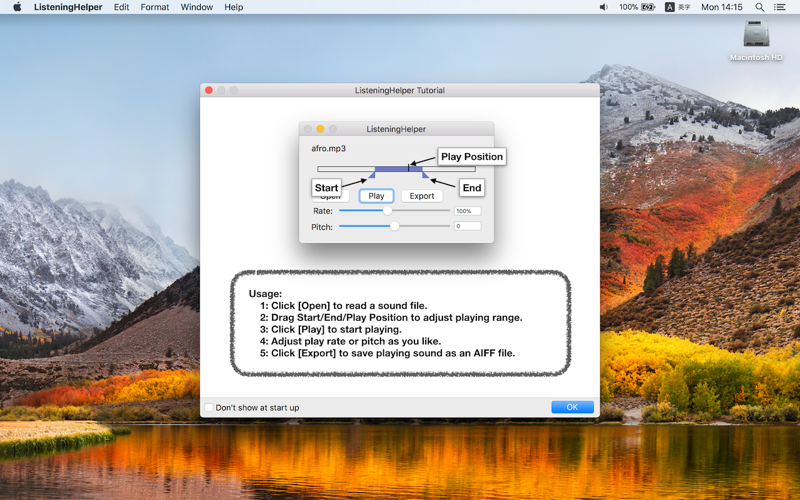Click the Usage heading text
Screen dimensions: 800x500
265,294
